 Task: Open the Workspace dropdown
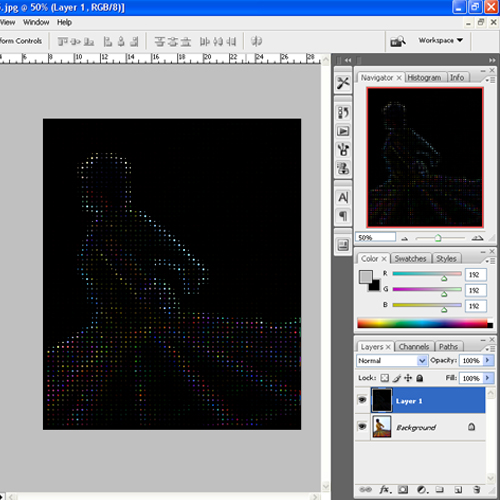tap(441, 40)
